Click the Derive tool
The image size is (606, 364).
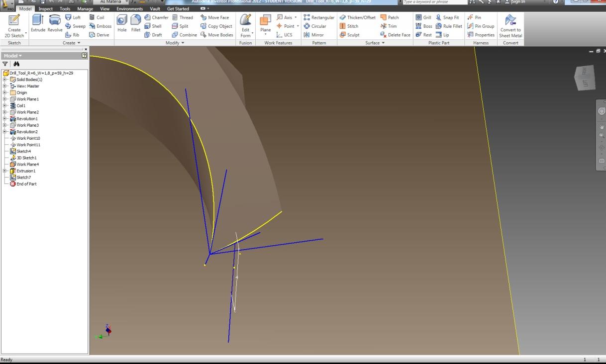pyautogui.click(x=99, y=35)
